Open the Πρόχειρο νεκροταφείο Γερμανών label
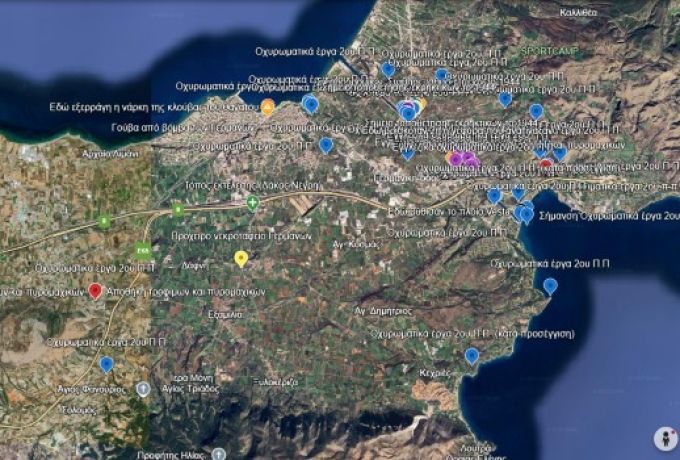The width and height of the screenshot is (680, 460). 242,236
